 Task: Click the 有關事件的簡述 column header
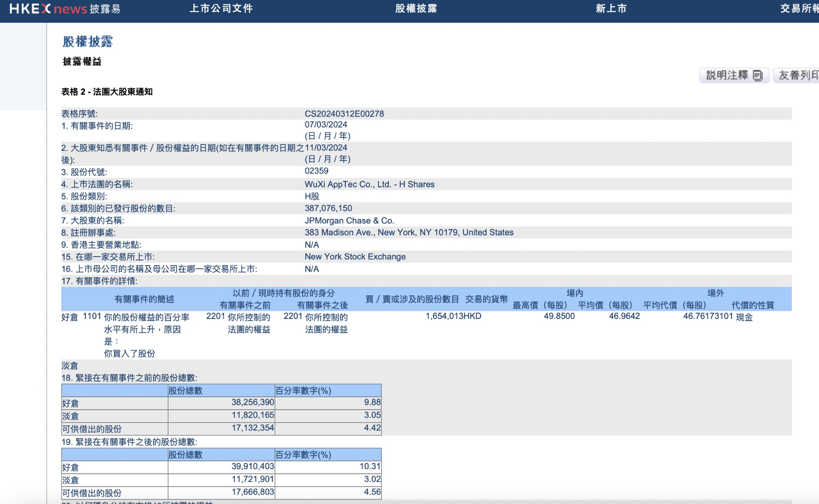pyautogui.click(x=144, y=299)
